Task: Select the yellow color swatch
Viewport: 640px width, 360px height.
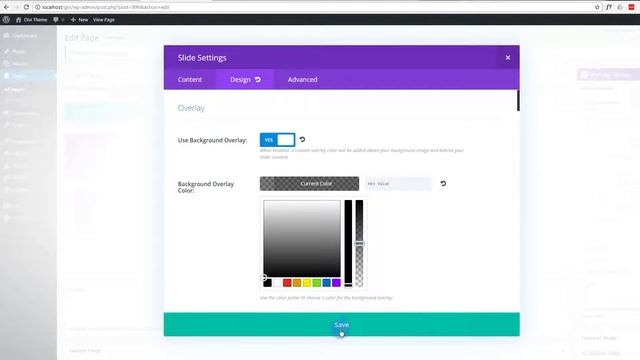Action: click(307, 283)
